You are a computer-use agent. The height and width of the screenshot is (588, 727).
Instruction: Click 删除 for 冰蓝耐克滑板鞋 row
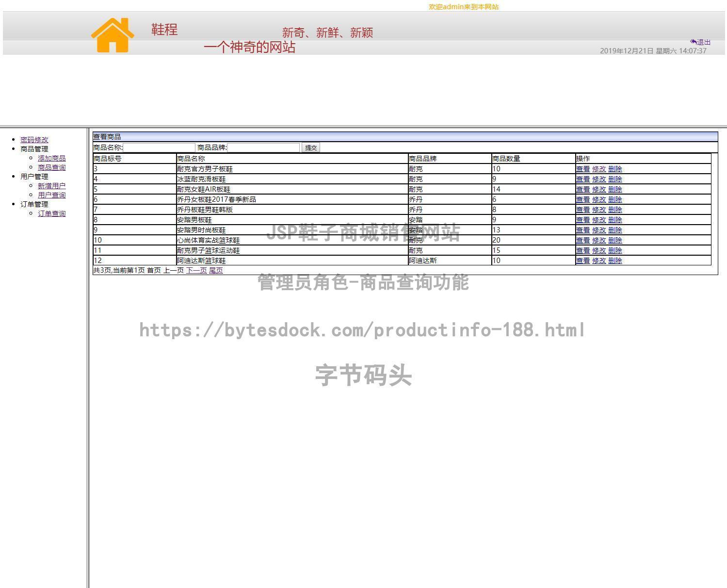[x=615, y=179]
